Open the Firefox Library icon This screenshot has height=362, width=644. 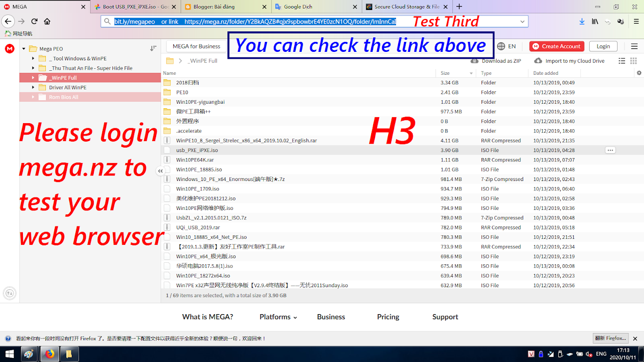click(x=595, y=21)
